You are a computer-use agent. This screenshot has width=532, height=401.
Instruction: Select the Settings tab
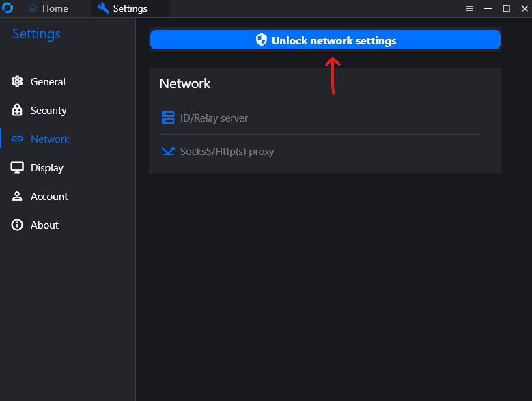click(x=123, y=9)
